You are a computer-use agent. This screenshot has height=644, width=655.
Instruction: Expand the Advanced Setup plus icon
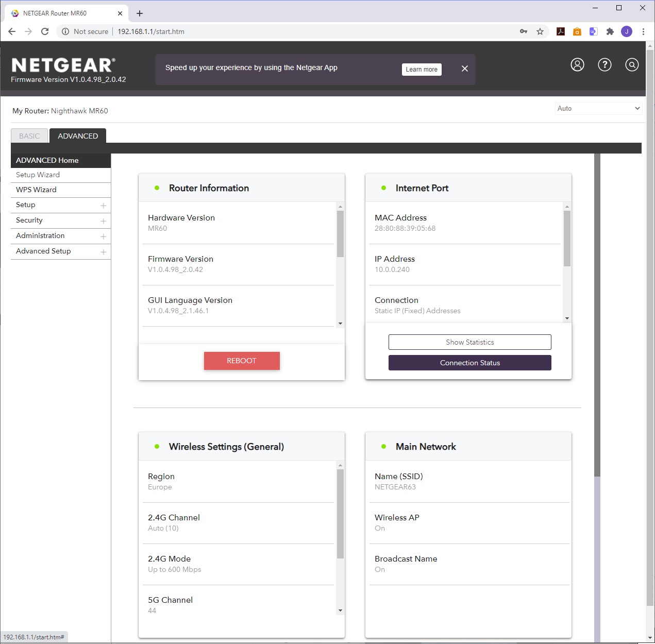pos(103,252)
